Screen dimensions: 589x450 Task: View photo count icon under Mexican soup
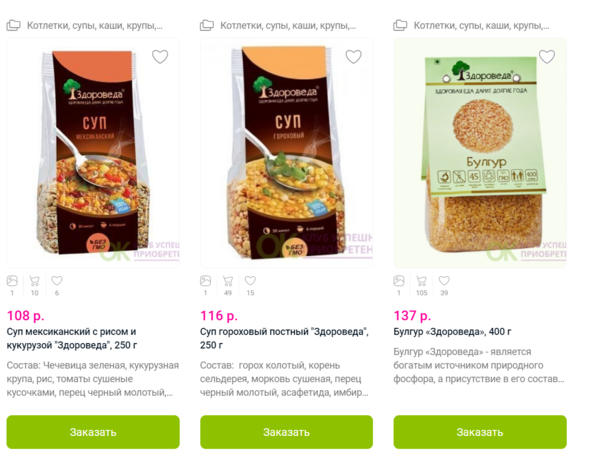tap(12, 281)
